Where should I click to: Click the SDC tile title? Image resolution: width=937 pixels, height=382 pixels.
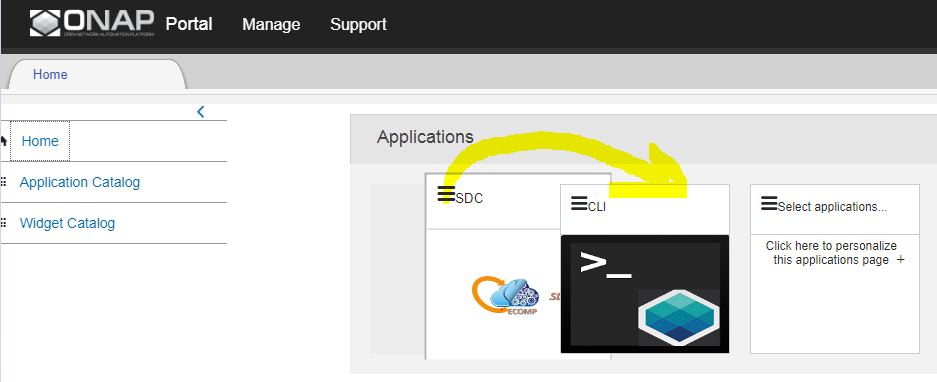pos(469,198)
